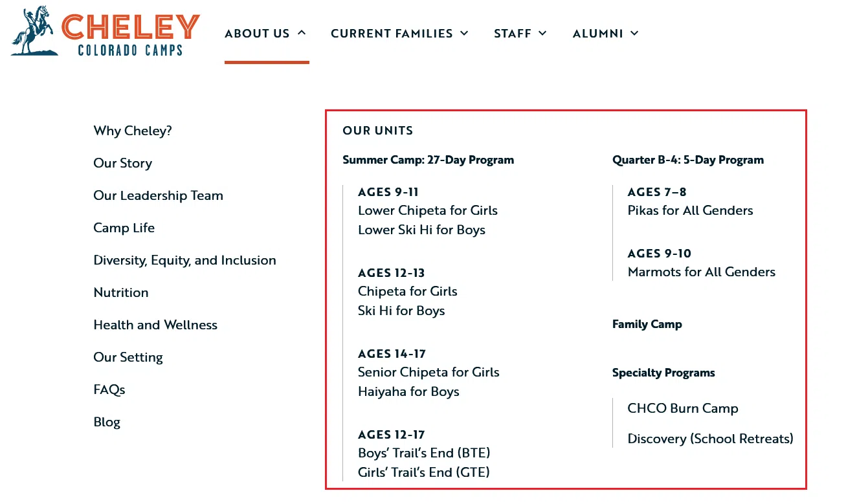Viewport: 846px width, 504px height.
Task: Click Pikas for All Genders
Action: coord(690,210)
